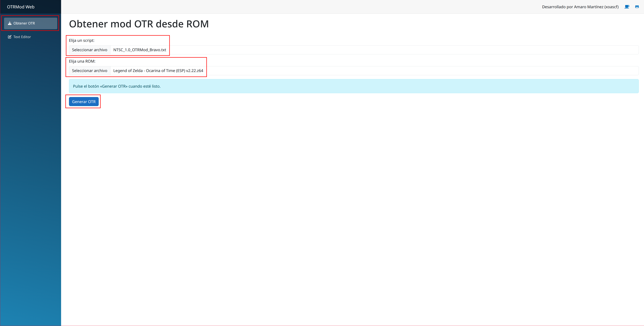
Task: Click the 'Obtener mod OTR desde ROM' heading
Action: point(139,24)
